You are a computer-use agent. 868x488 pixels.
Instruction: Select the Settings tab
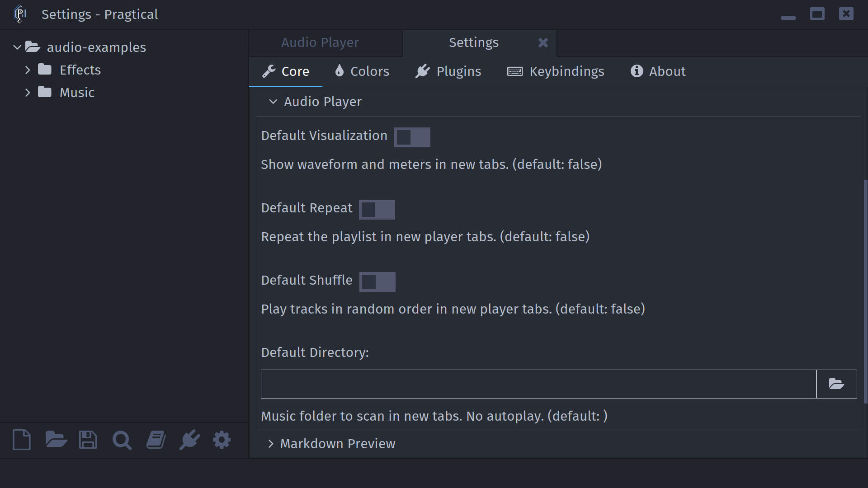point(473,42)
